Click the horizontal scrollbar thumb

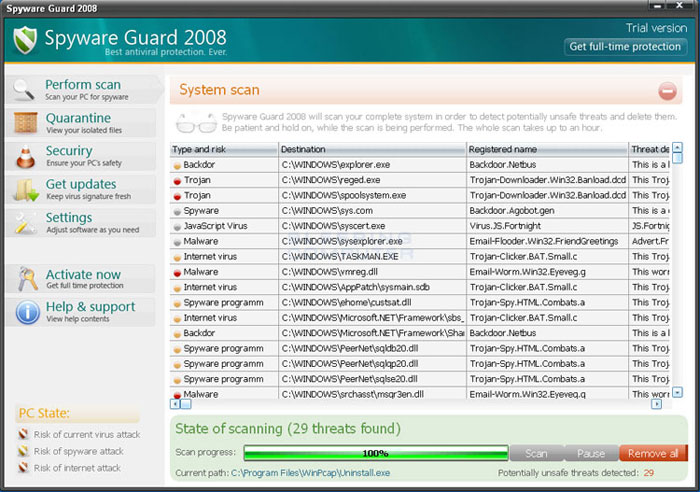point(186,404)
